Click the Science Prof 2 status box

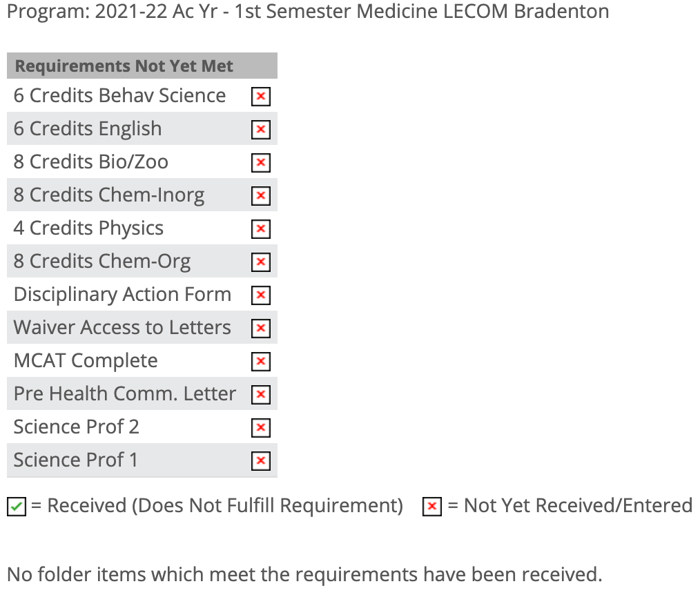[260, 428]
